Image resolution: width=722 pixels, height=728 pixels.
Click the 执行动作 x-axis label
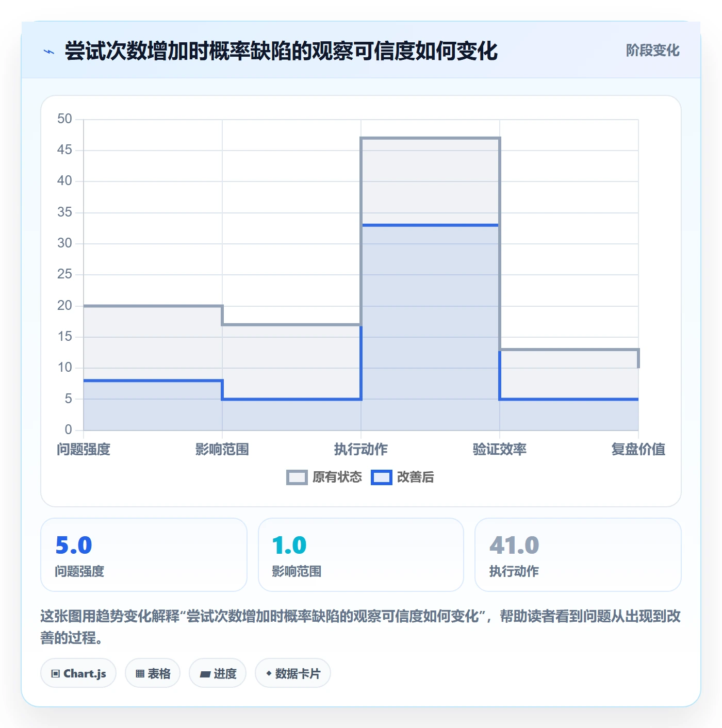361,450
